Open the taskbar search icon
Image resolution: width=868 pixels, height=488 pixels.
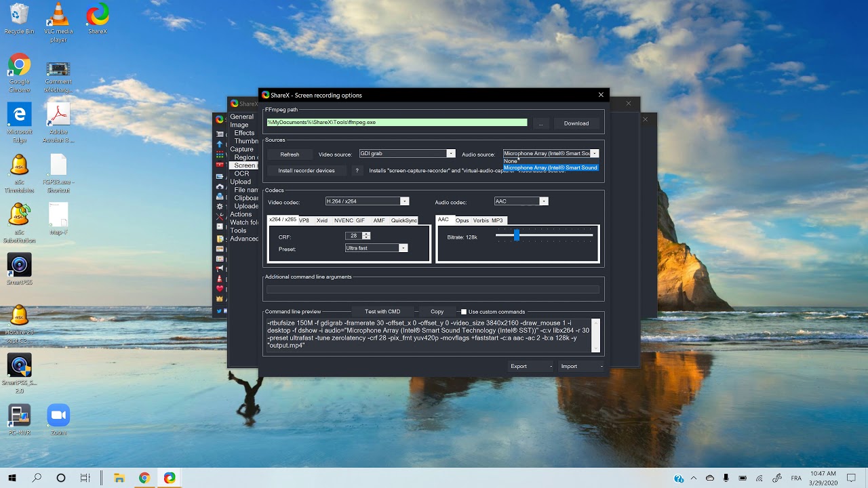(x=37, y=478)
